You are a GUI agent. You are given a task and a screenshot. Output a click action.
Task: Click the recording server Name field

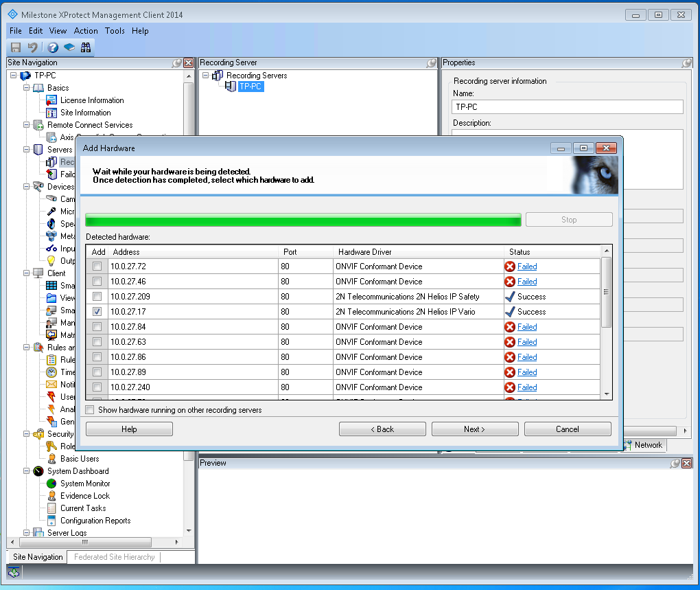pyautogui.click(x=568, y=106)
